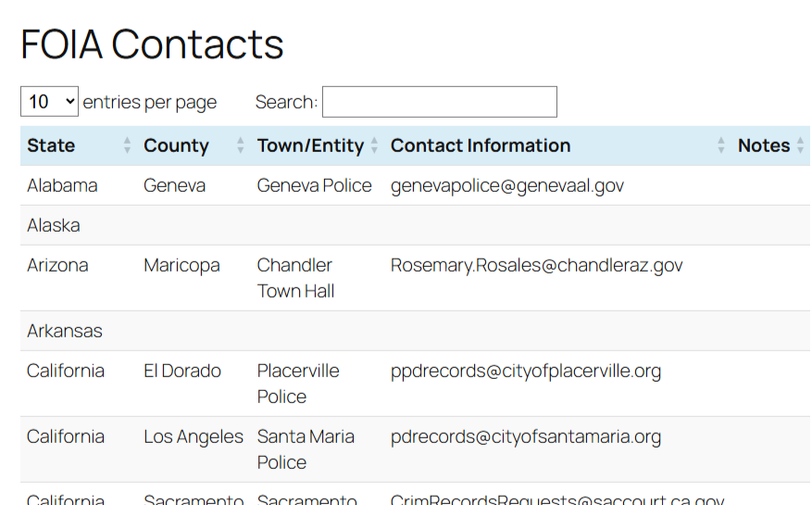The width and height of the screenshot is (812, 505).
Task: Click the Notes column sort arrows icon
Action: (802, 145)
